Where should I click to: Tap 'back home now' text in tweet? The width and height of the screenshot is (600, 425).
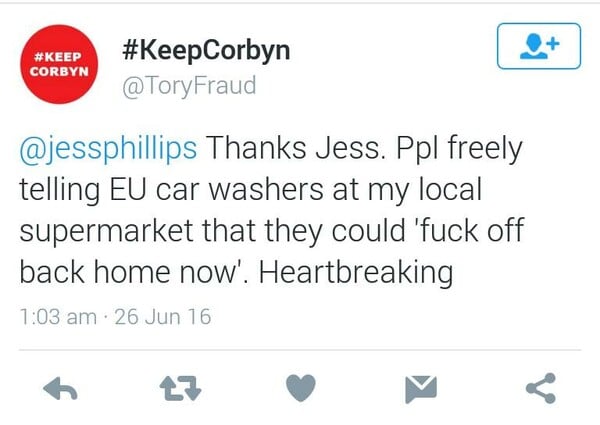pos(129,272)
